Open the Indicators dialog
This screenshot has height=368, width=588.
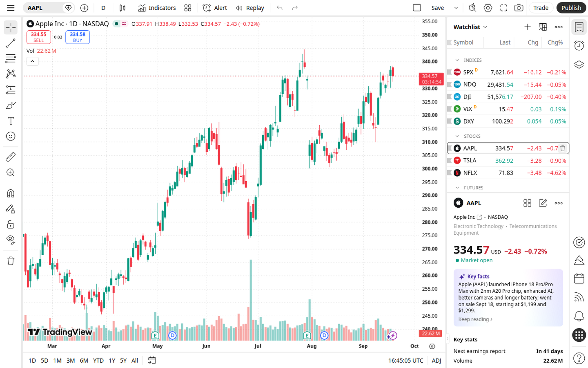coord(157,8)
